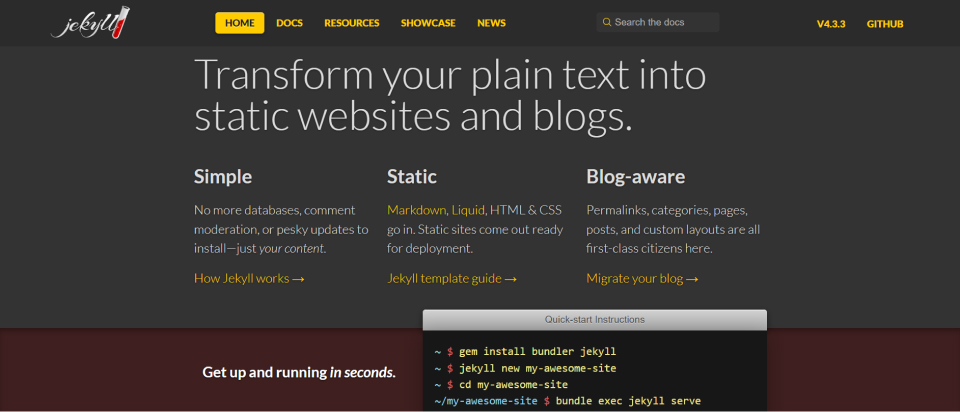Follow the Markdown link
960x412 pixels.
point(416,211)
